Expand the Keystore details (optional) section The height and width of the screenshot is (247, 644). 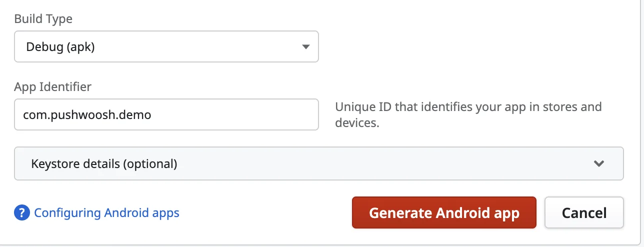click(318, 163)
